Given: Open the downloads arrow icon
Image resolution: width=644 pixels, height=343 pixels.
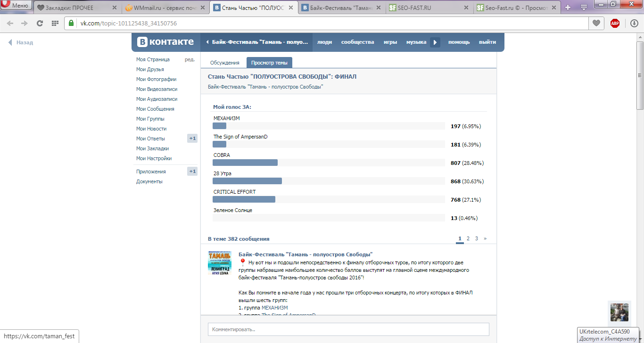Looking at the screenshot, I should (x=634, y=23).
